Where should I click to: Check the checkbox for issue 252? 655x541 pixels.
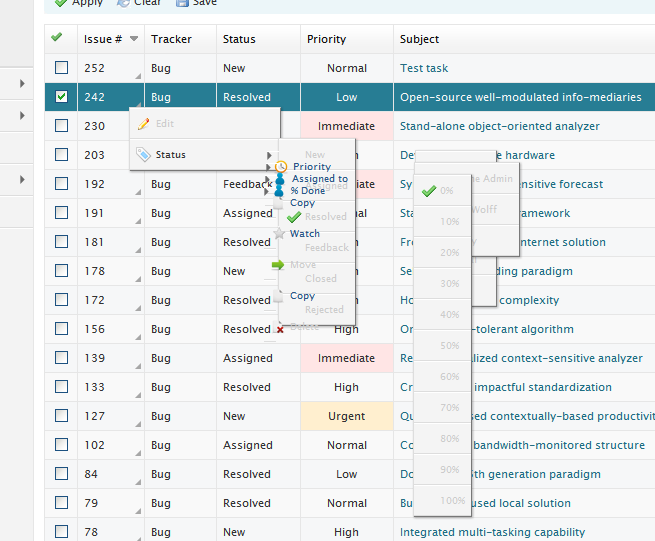click(x=62, y=68)
